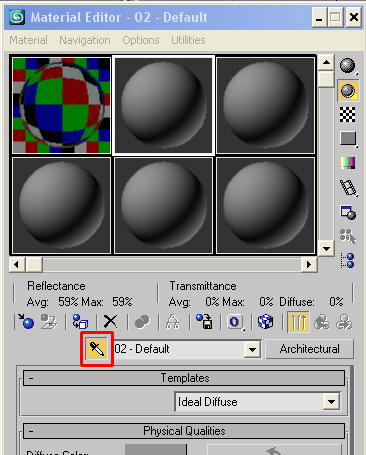Minimize the Material Editor window
The width and height of the screenshot is (366, 455).
[x=319, y=17]
